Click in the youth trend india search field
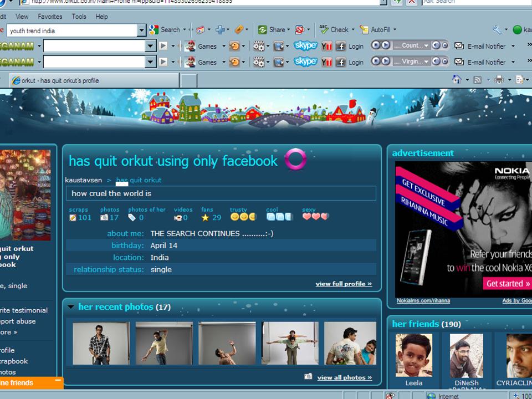Screen dimensions: 532x399 72,30
